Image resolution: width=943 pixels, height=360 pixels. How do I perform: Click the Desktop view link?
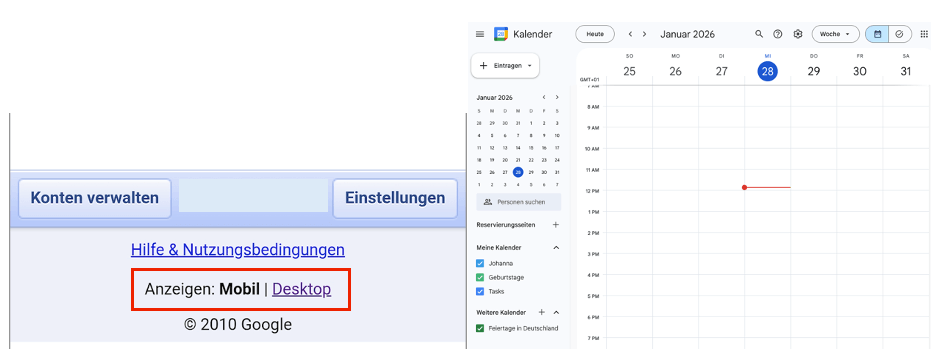coord(301,290)
